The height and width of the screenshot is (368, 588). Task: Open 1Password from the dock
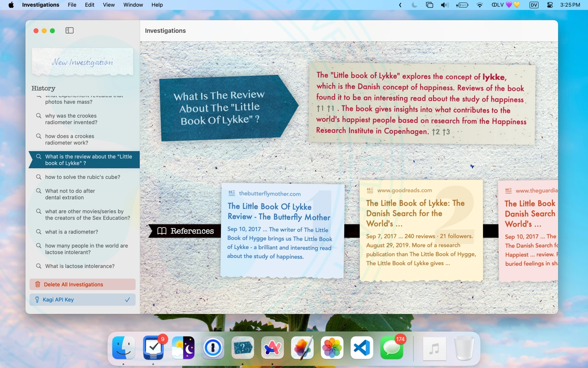pos(213,348)
